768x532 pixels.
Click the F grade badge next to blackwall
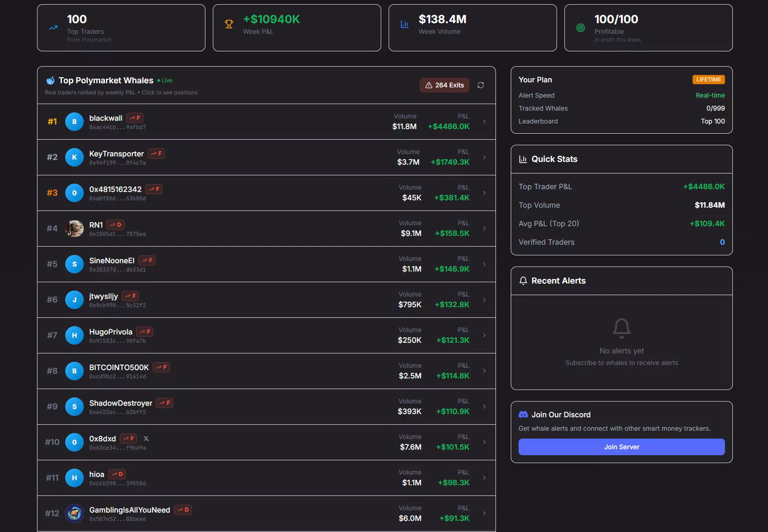(135, 118)
